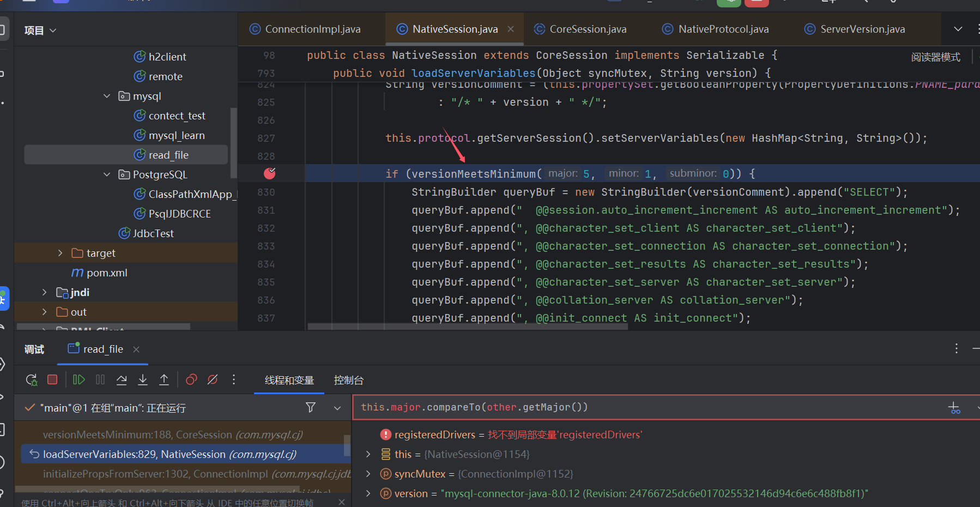The height and width of the screenshot is (507, 980).
Task: Switch to the 控制台 console tab
Action: (349, 380)
